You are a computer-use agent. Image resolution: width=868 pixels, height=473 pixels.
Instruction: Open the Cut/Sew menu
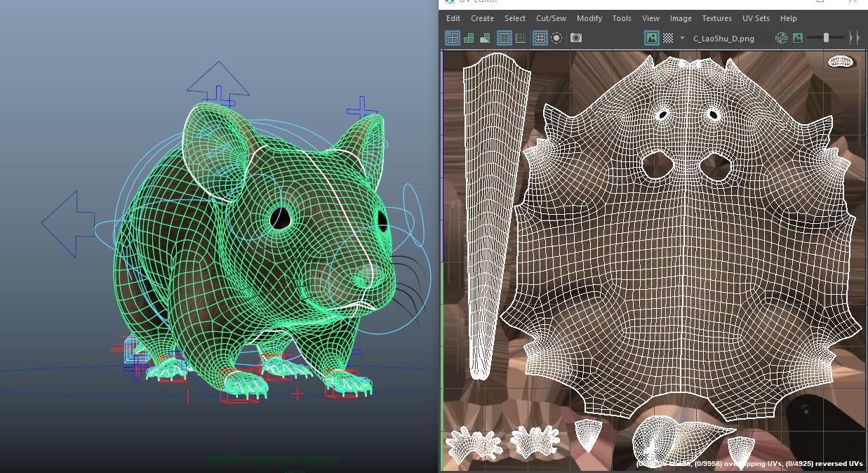click(551, 18)
